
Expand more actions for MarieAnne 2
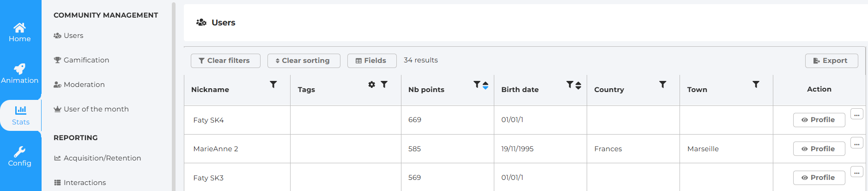[857, 144]
